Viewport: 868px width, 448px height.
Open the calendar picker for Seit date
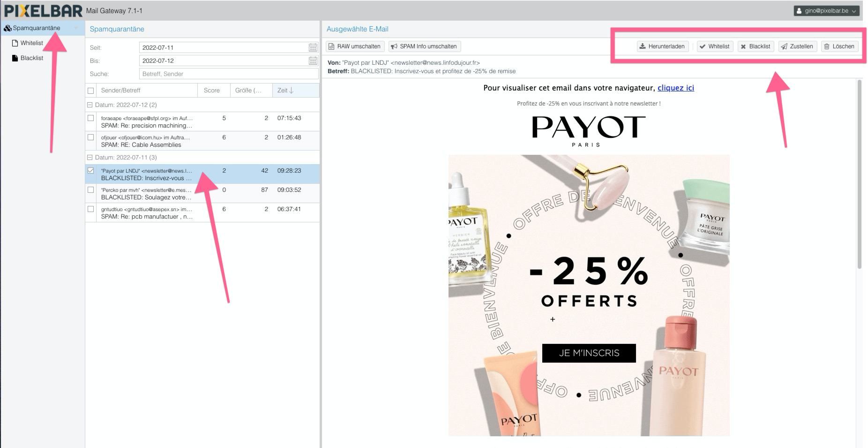pyautogui.click(x=313, y=47)
